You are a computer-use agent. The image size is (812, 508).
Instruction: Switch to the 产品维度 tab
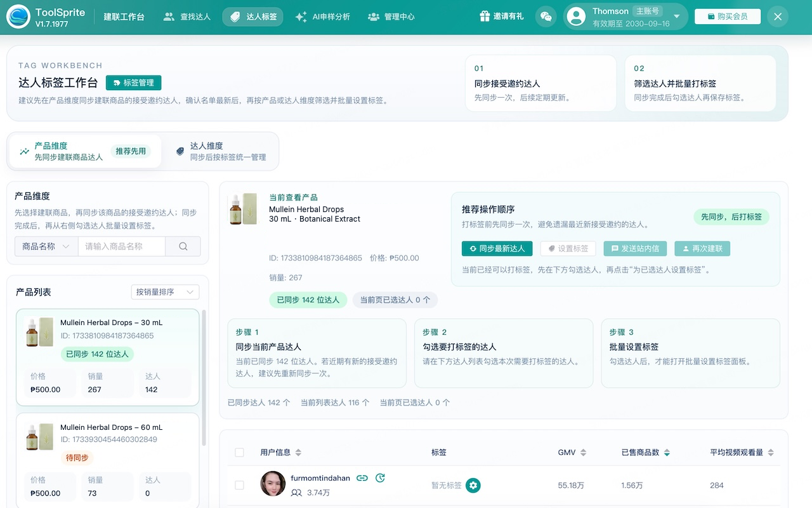pyautogui.click(x=84, y=151)
